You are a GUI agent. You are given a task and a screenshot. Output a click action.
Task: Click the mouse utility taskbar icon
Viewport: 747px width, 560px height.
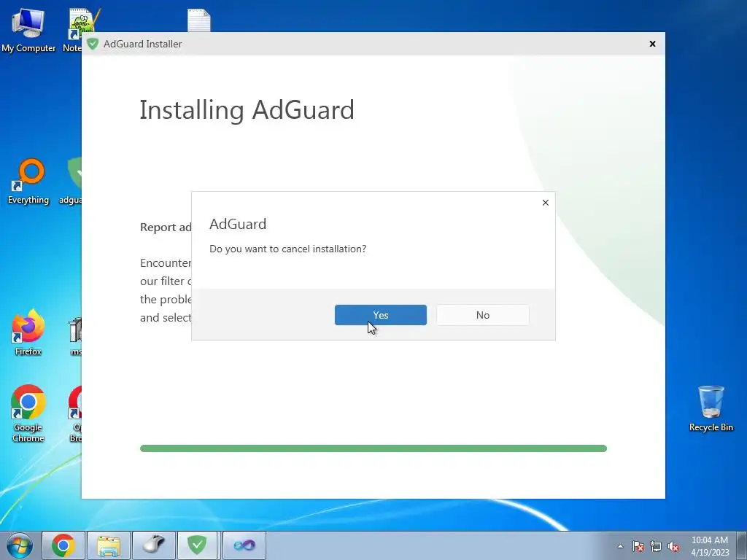(154, 545)
